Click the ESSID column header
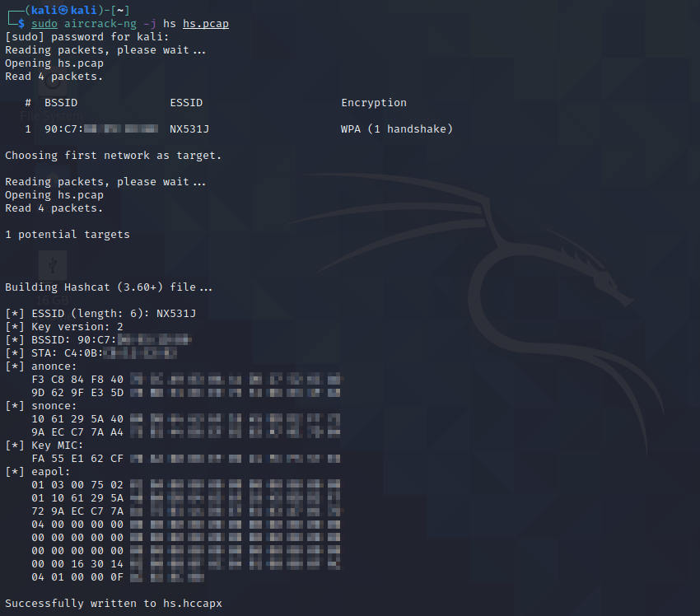The image size is (700, 616). (x=186, y=103)
